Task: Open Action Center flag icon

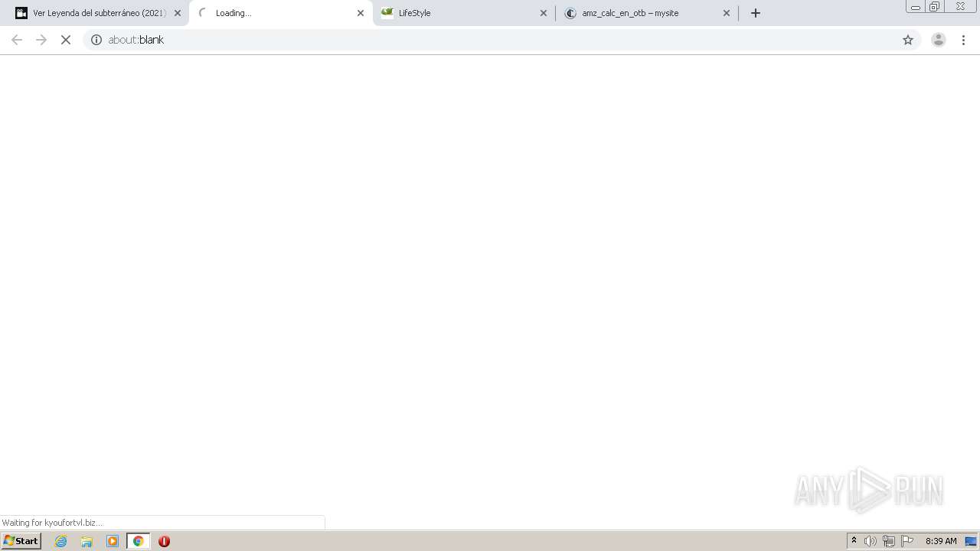Action: point(907,541)
